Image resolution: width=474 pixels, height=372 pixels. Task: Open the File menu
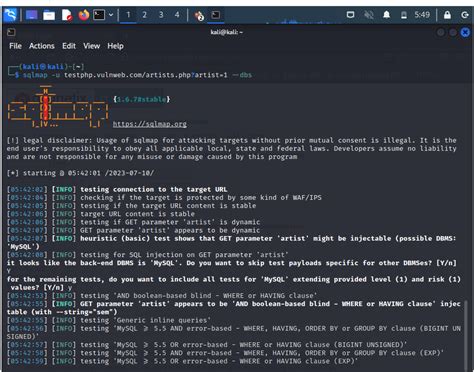[x=15, y=46]
